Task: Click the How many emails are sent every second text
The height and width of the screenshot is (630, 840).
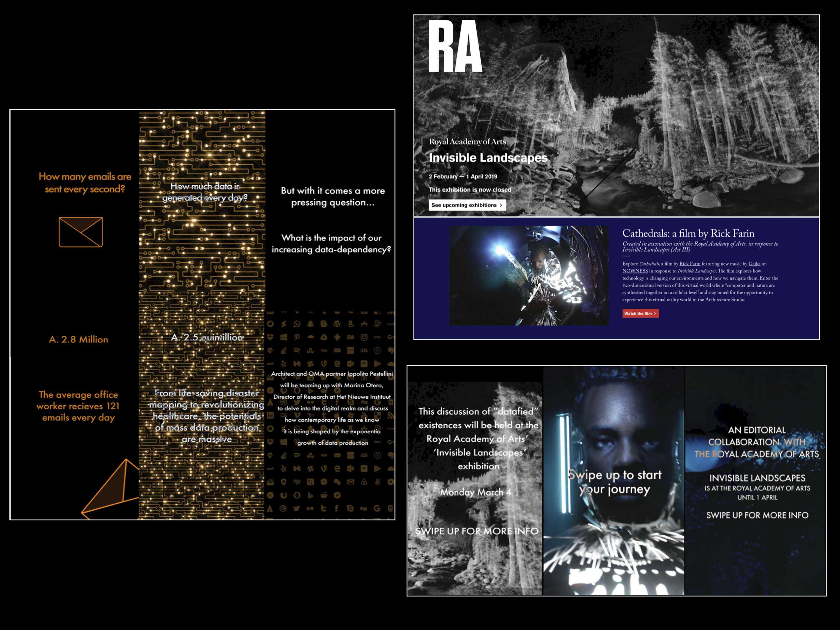Action: tap(85, 183)
